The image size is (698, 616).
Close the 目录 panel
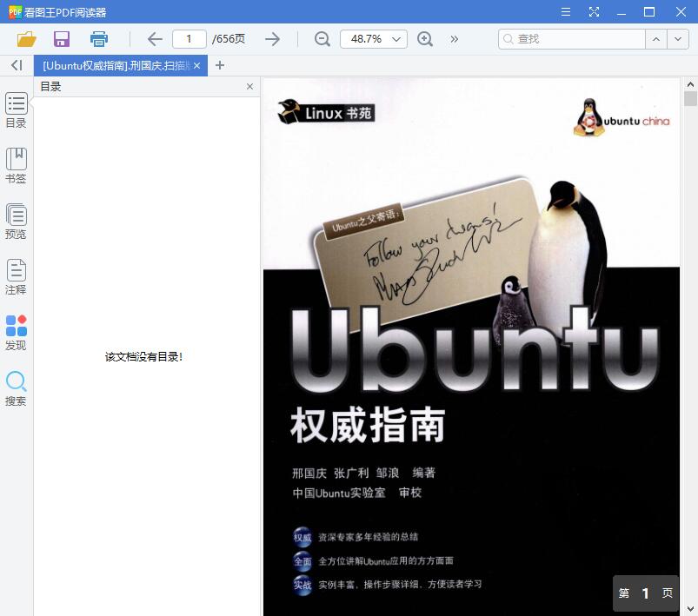click(x=249, y=86)
